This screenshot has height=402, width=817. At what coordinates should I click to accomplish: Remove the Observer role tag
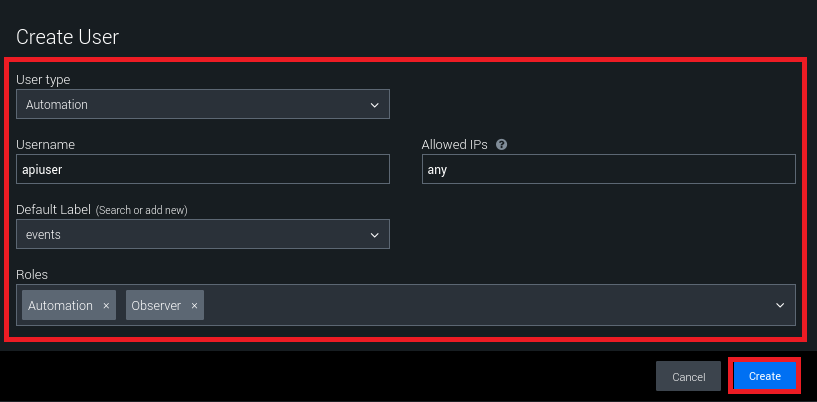pyautogui.click(x=194, y=306)
